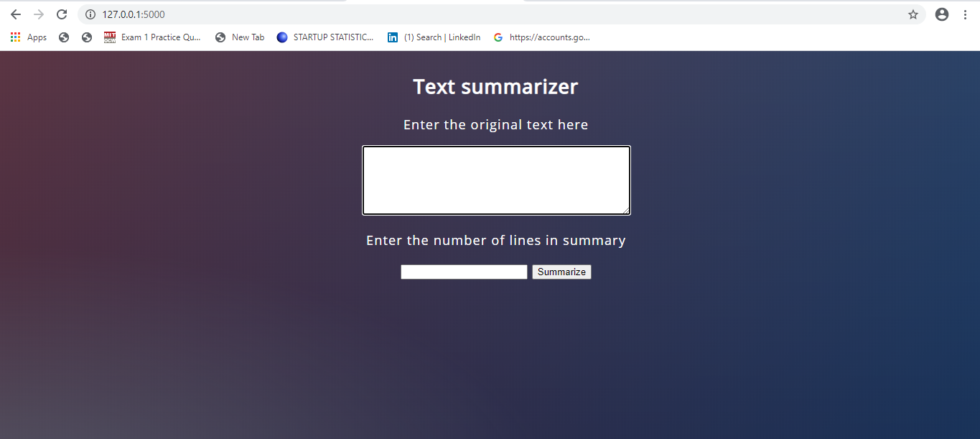
Task: Click 'Enter the number of lines in summary' label
Action: 495,241
